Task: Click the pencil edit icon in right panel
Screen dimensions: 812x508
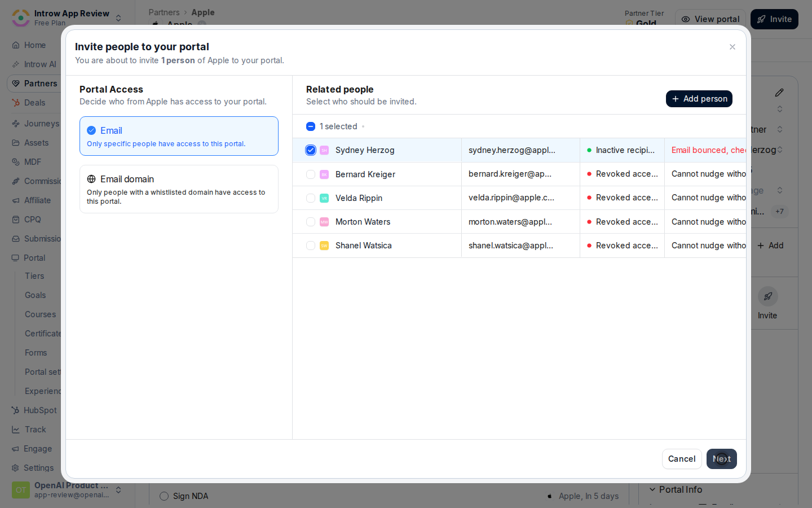Action: (x=779, y=93)
